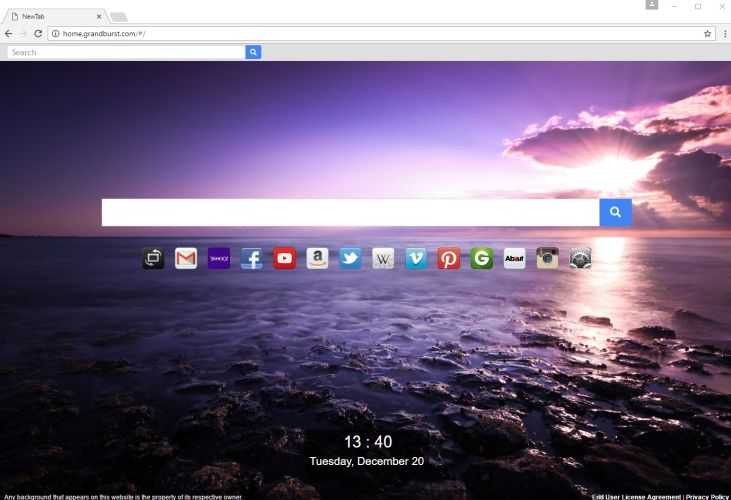Image resolution: width=731 pixels, height=500 pixels.
Task: Reload the page with refresh icon
Action: [x=38, y=34]
